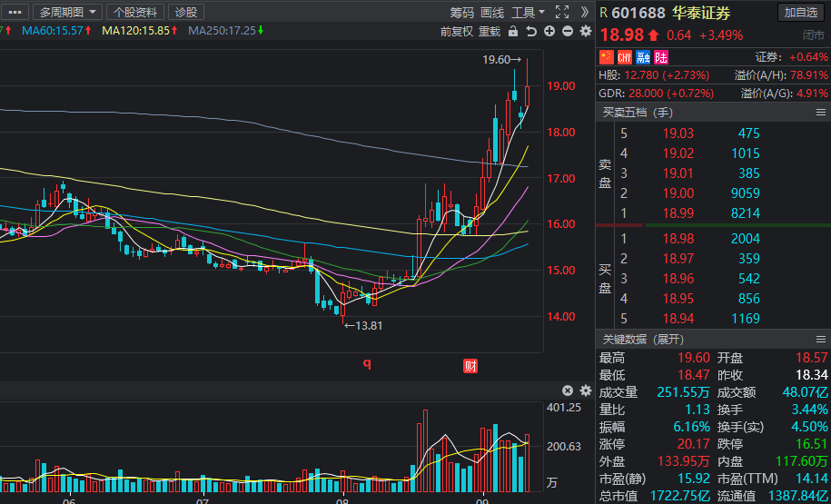
Task: Toggle 前复权 price adjustment
Action: (x=456, y=31)
